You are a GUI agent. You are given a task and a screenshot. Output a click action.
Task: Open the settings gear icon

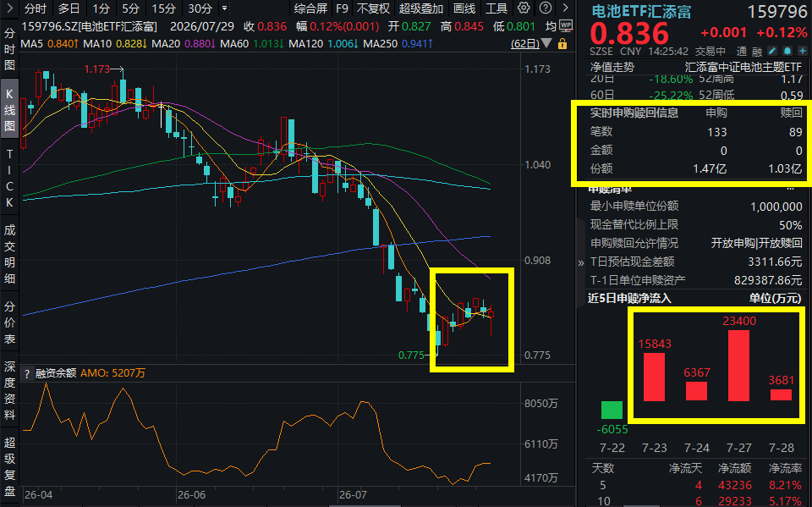click(x=524, y=8)
